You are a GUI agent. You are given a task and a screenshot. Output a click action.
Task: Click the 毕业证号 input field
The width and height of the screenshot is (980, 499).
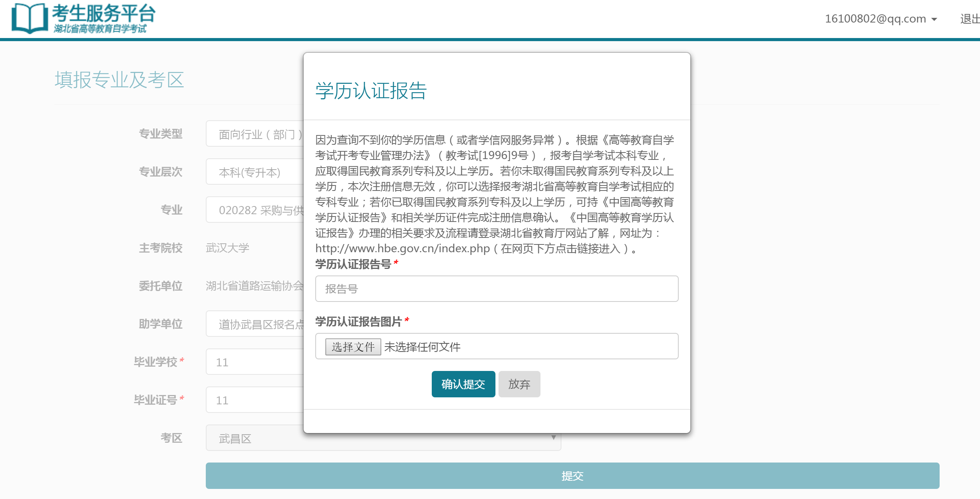[254, 400]
